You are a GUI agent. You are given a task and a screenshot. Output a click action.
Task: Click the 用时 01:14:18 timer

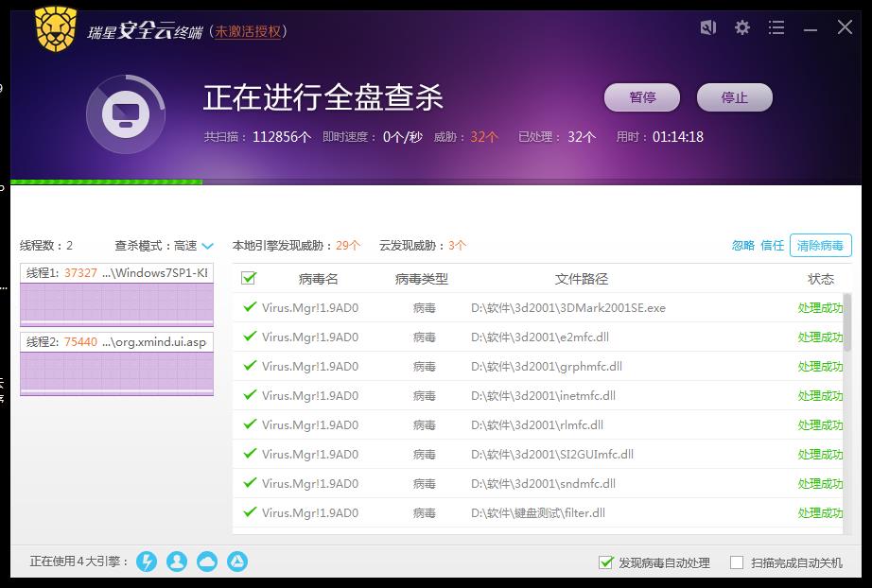click(659, 137)
